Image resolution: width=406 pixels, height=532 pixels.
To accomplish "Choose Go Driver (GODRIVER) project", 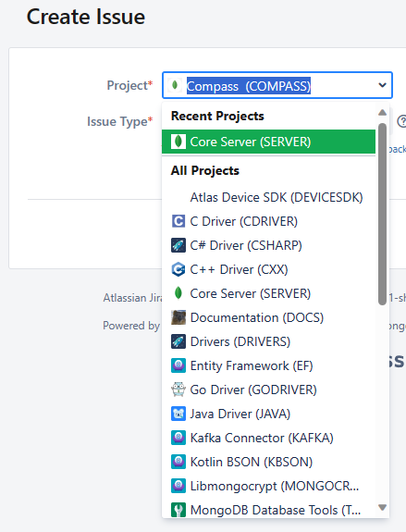I will (x=268, y=390).
